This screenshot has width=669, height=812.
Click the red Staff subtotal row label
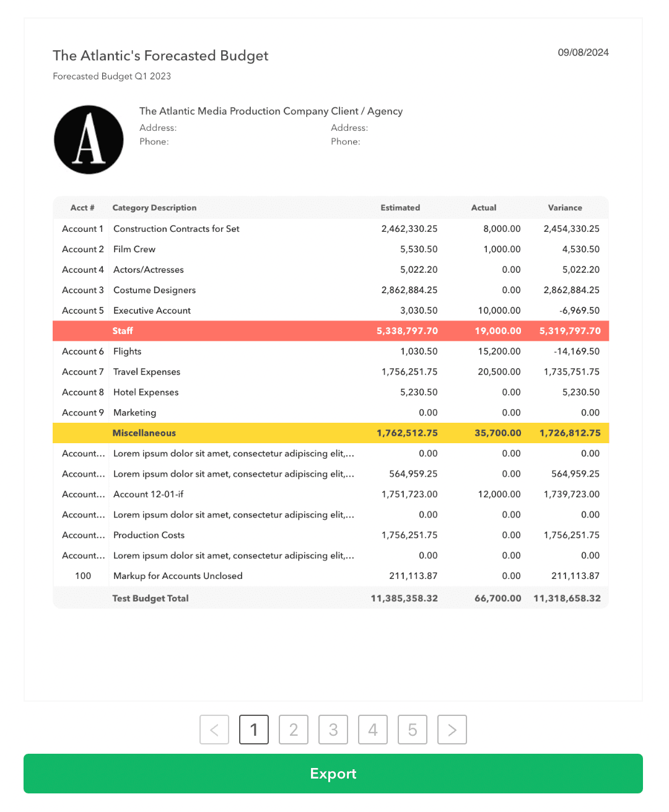tap(123, 331)
